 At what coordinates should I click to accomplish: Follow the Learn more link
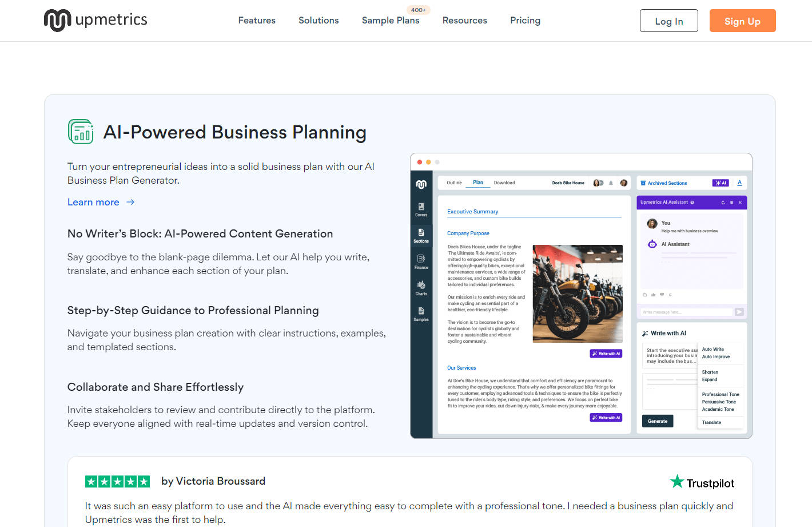click(101, 202)
